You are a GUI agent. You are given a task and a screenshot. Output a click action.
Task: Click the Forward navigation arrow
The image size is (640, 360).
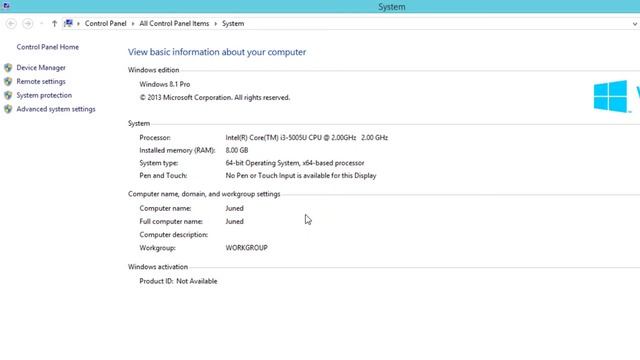[x=27, y=24]
